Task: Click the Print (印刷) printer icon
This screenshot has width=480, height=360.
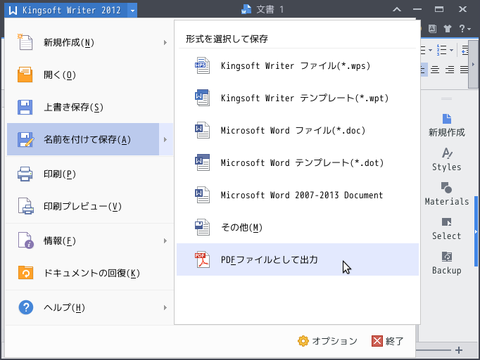Action: 25,174
